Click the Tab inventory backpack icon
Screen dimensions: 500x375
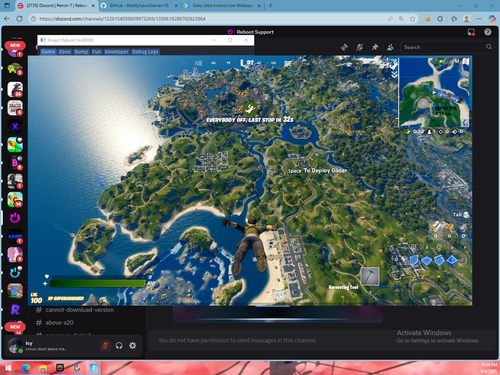pos(466,215)
